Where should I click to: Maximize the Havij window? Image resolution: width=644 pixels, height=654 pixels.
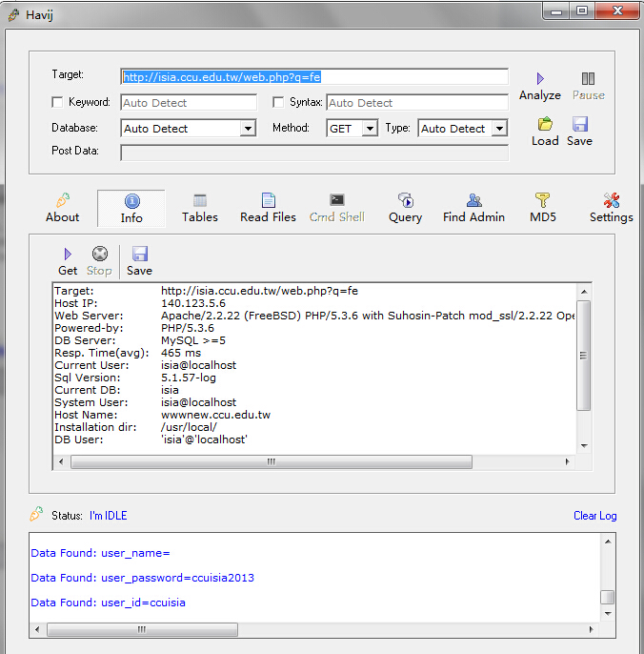pos(582,10)
